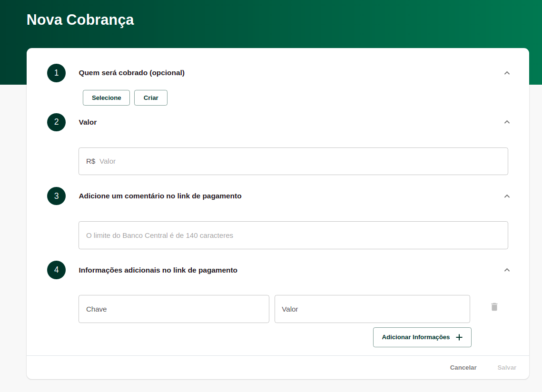Click the step 4 number circle
The image size is (542, 392).
pyautogui.click(x=56, y=270)
